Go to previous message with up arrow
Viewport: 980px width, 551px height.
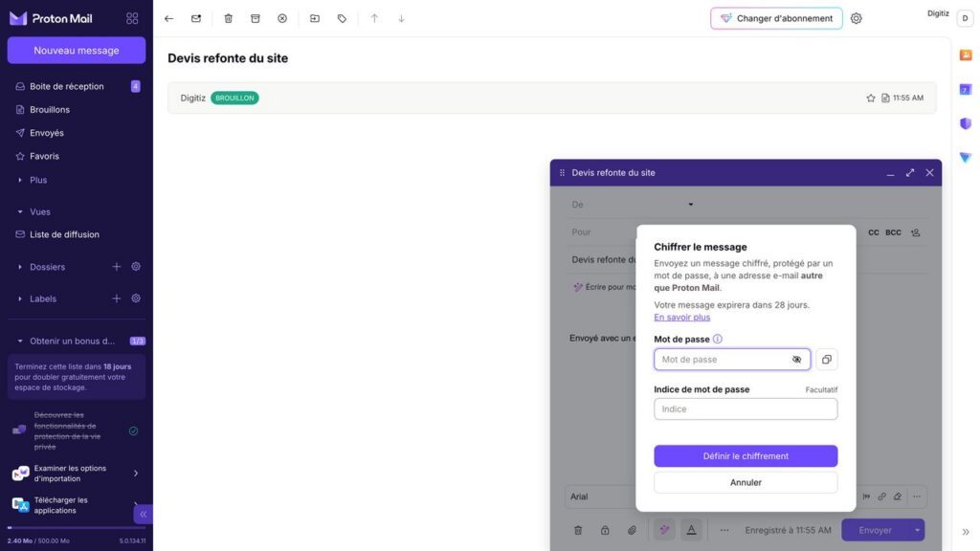click(x=374, y=18)
